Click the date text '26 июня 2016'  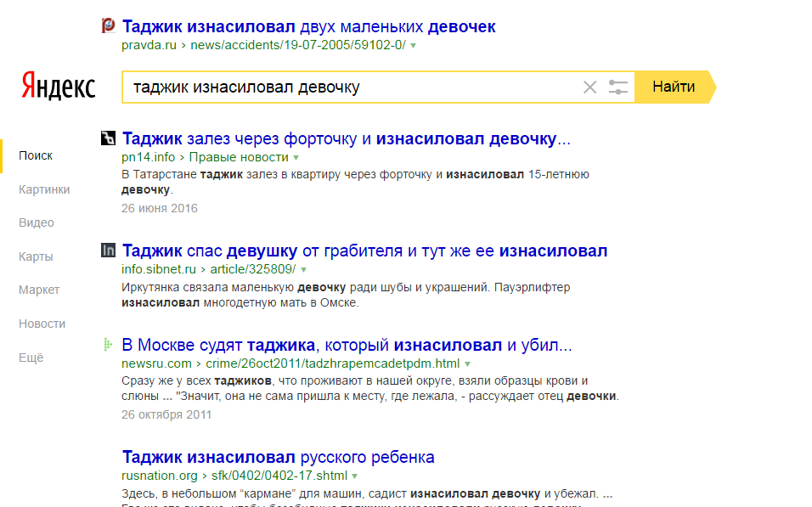(160, 208)
